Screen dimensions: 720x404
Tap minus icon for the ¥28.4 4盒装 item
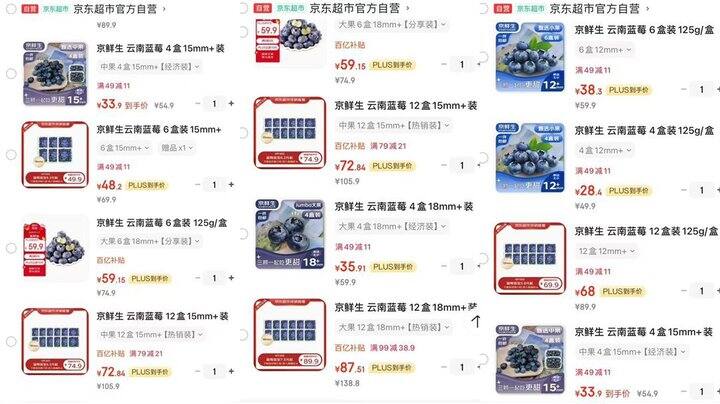(684, 190)
